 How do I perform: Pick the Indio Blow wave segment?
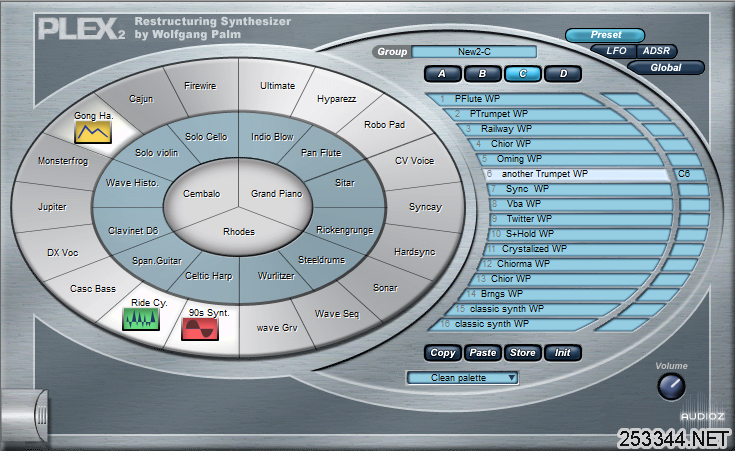[272, 137]
